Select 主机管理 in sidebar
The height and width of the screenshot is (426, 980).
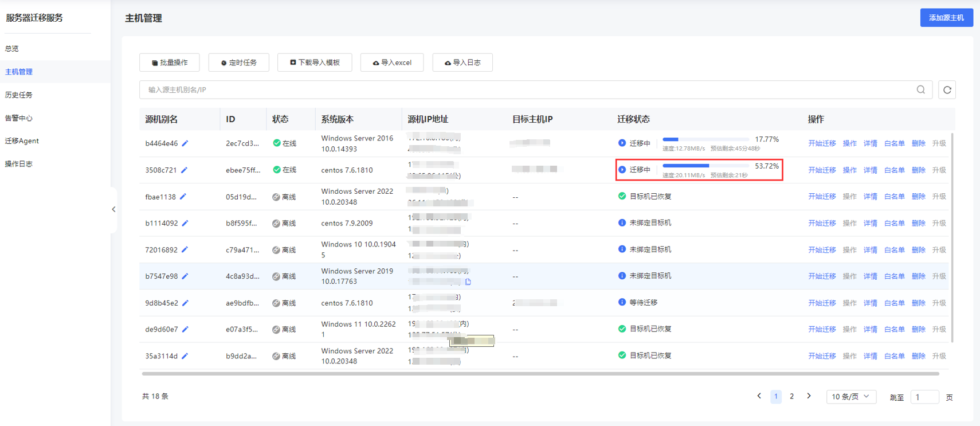[19, 72]
